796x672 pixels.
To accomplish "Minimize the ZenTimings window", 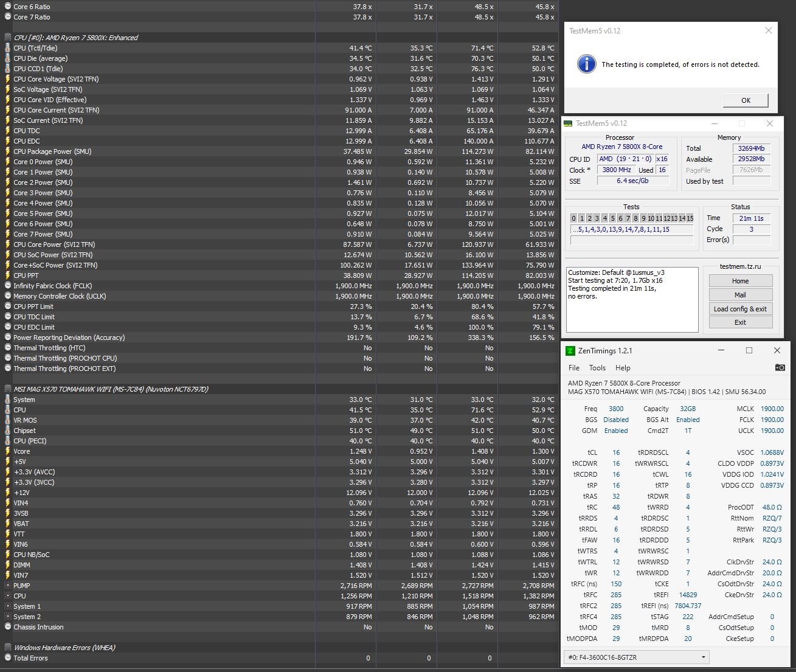I will pyautogui.click(x=721, y=351).
